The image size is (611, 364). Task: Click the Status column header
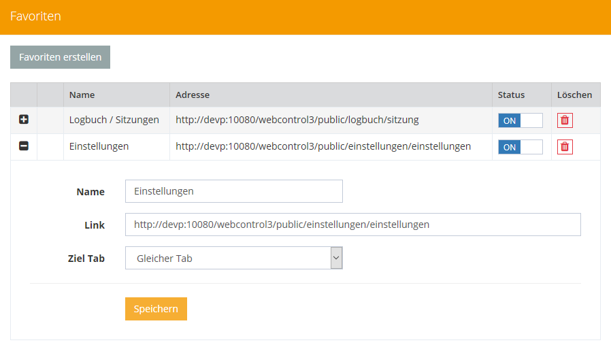511,95
